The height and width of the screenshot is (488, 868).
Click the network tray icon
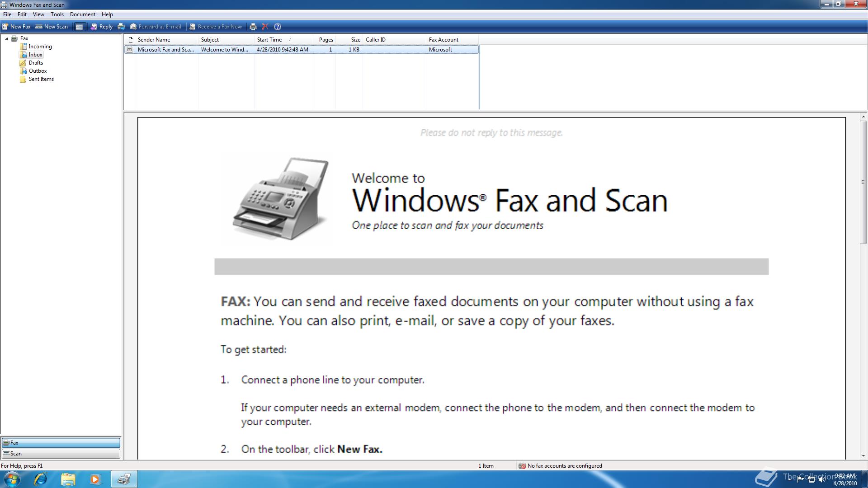(811, 479)
